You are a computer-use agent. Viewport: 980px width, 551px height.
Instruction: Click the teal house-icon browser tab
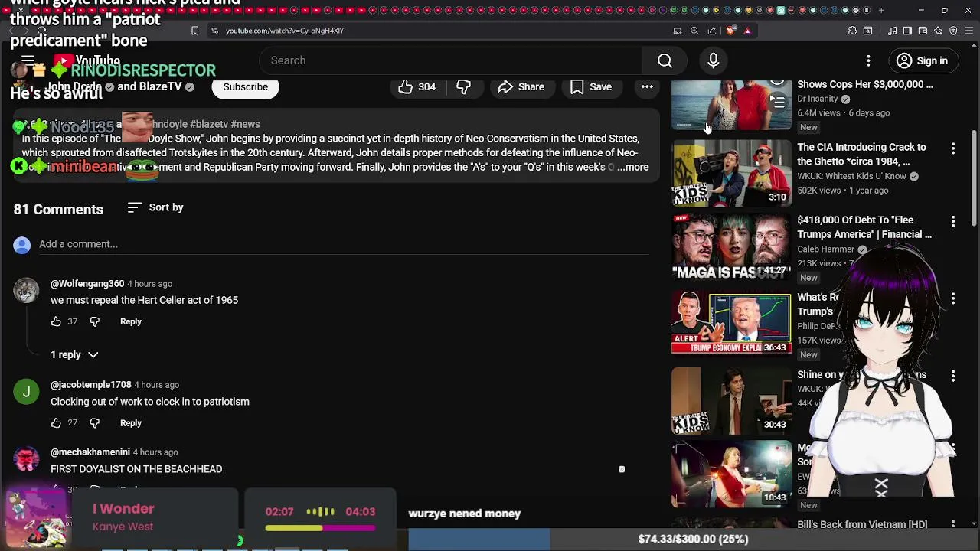[x=781, y=10]
